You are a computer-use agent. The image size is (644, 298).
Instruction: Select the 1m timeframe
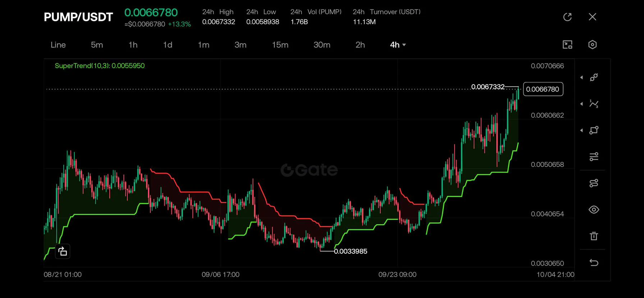click(x=204, y=45)
